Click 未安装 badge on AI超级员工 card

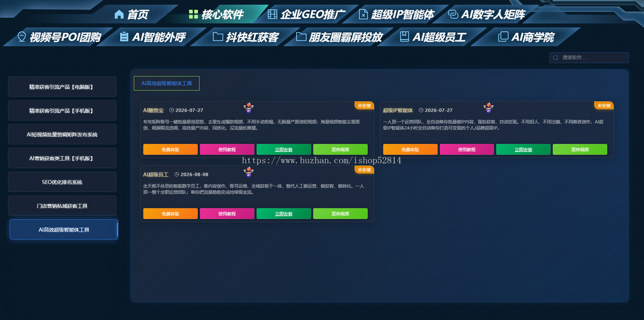click(x=364, y=170)
